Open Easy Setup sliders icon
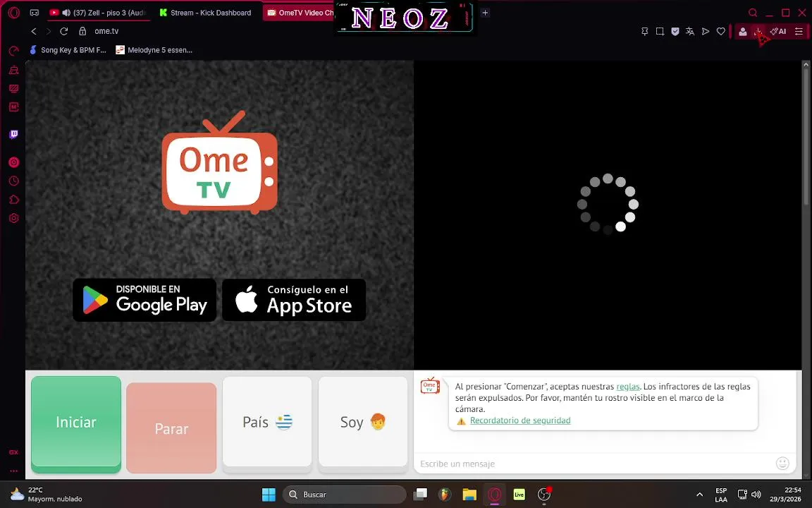This screenshot has height=508, width=812. tap(799, 32)
